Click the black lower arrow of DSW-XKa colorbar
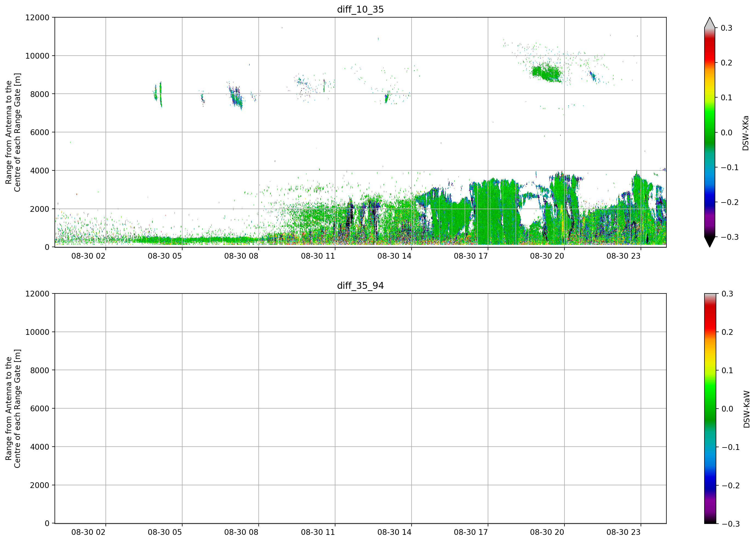The image size is (756, 542). pyautogui.click(x=710, y=242)
